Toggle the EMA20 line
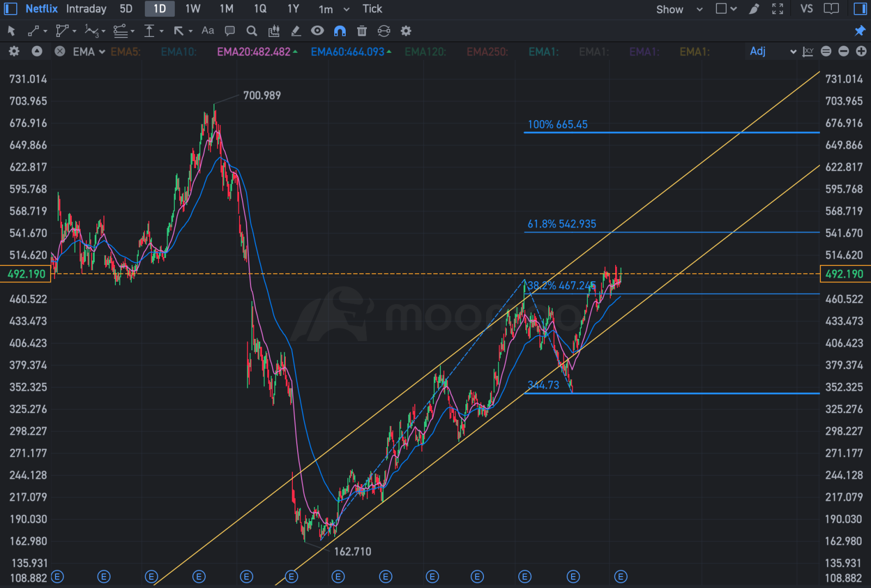 click(257, 52)
